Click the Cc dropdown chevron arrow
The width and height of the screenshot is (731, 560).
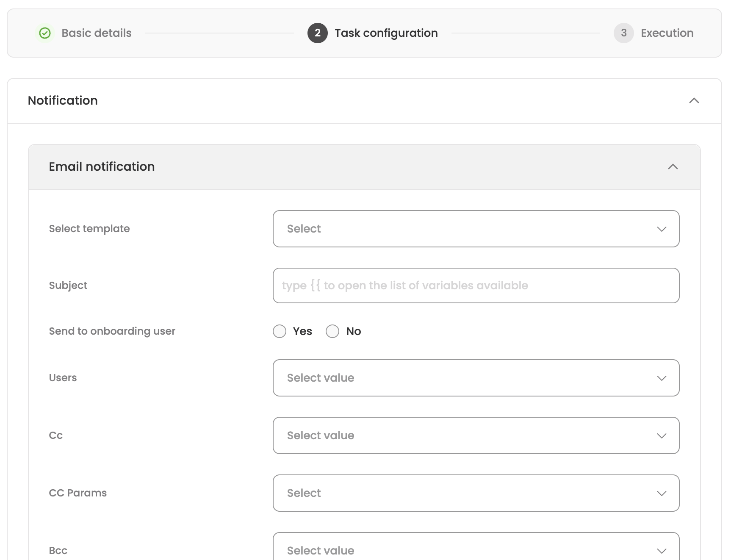pyautogui.click(x=662, y=435)
